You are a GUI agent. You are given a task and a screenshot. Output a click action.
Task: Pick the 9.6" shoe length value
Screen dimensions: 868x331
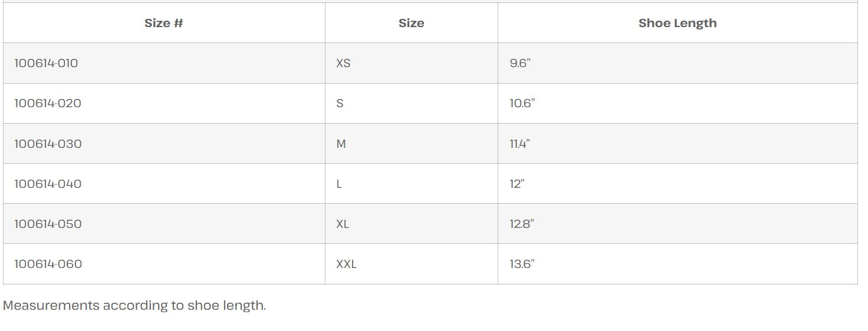520,63
